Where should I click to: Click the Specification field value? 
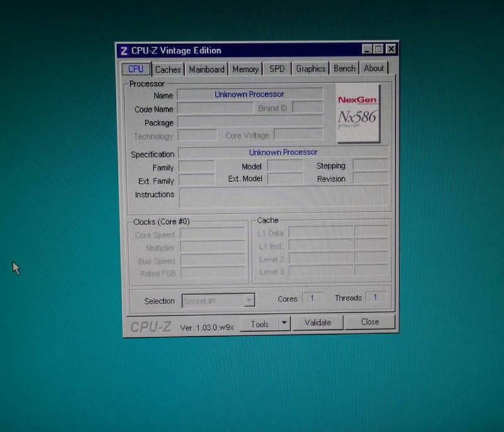[x=283, y=152]
